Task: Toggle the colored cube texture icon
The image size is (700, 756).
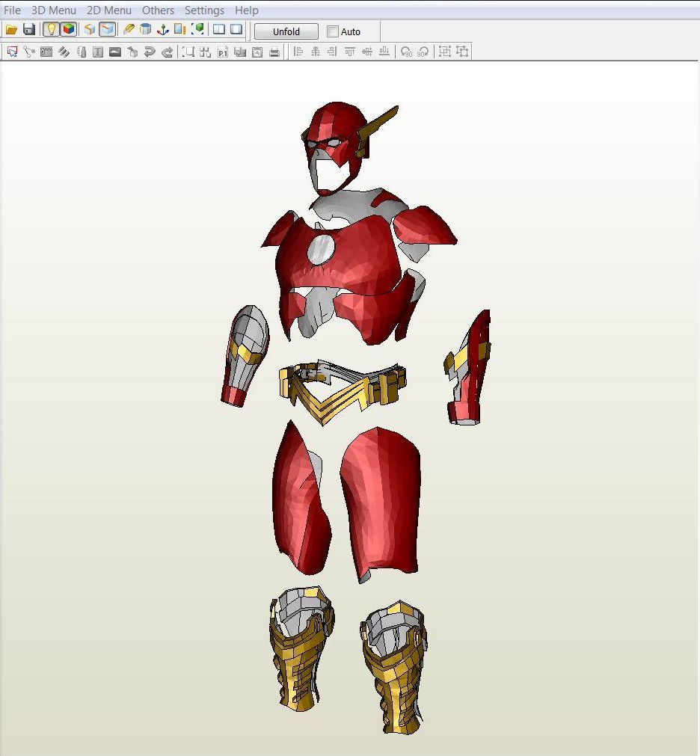Action: [69, 30]
